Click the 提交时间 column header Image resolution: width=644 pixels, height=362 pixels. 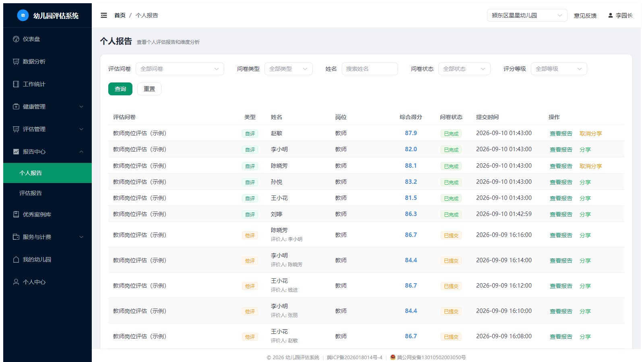(x=487, y=117)
